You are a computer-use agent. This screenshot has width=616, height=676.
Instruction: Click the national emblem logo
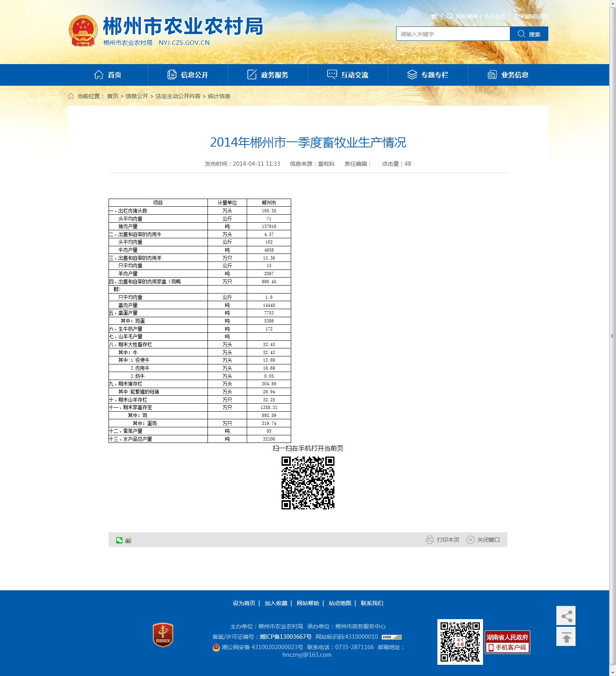tap(83, 31)
